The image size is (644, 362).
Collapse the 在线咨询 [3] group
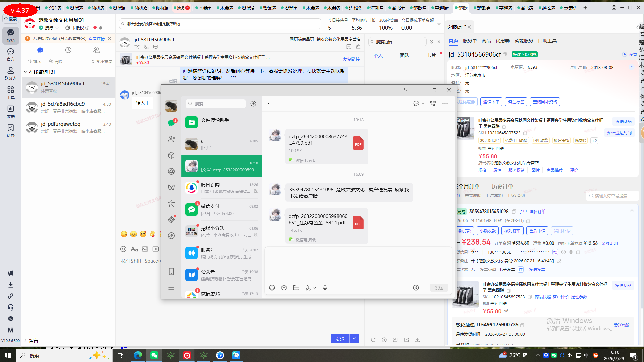25,72
